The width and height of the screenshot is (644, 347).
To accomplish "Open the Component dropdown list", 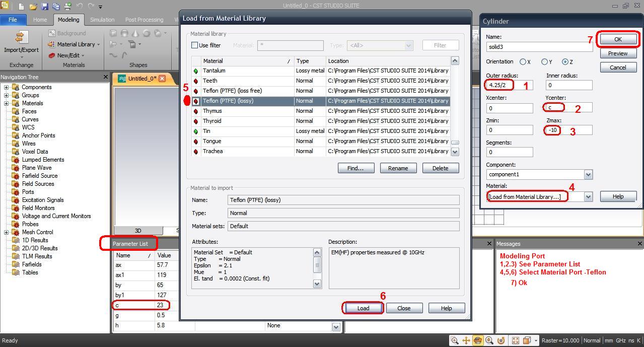I will click(x=588, y=175).
